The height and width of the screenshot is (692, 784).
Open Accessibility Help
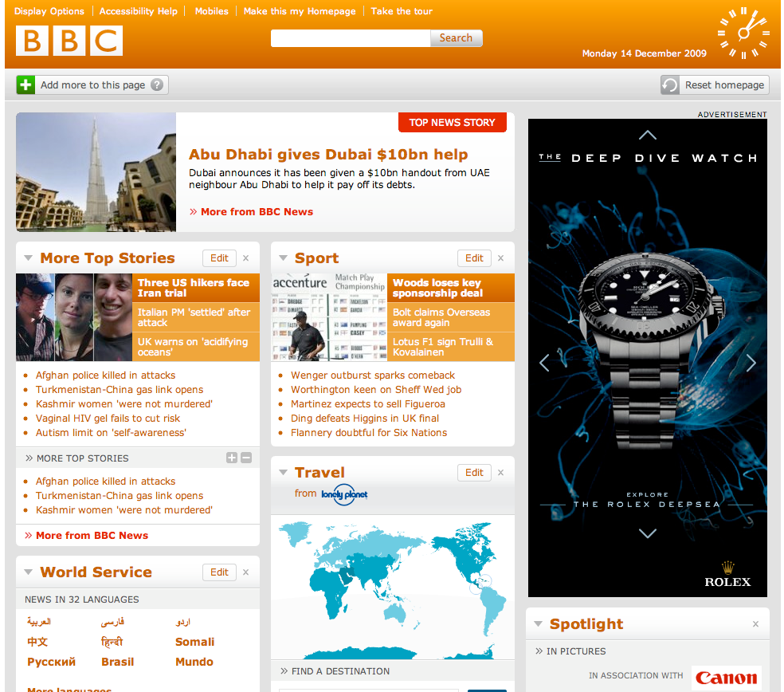(x=139, y=11)
